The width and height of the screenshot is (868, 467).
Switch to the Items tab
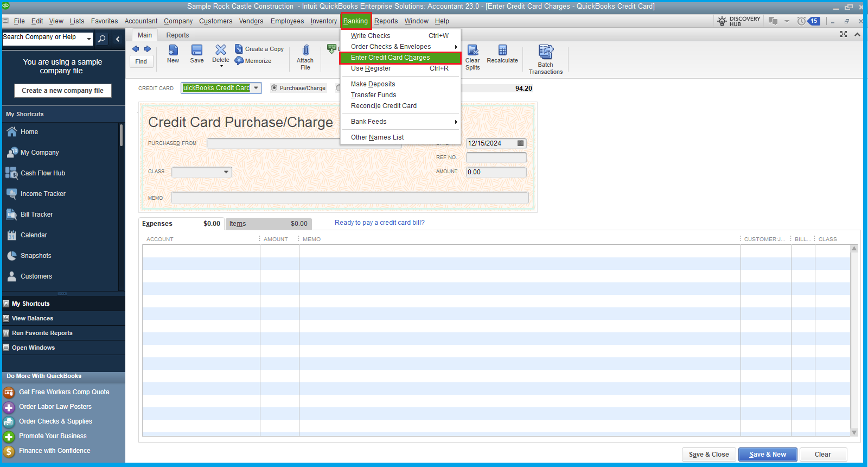point(268,224)
